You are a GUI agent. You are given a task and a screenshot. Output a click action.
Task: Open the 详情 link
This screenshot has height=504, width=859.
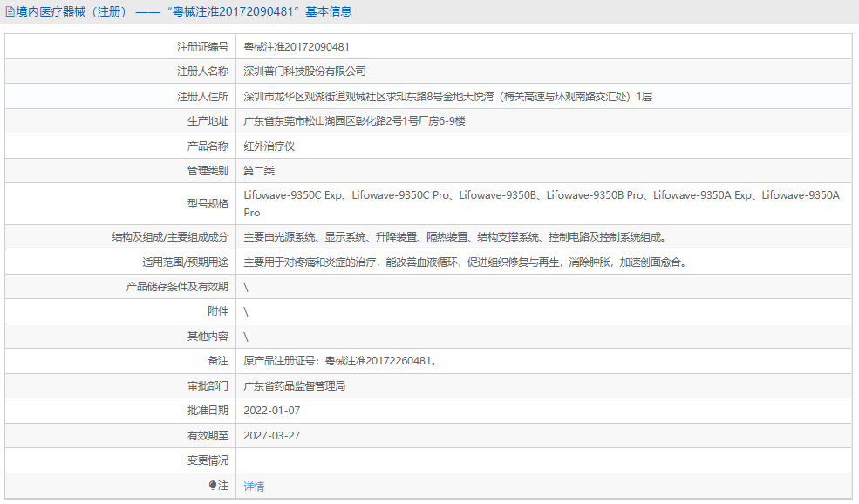(254, 487)
